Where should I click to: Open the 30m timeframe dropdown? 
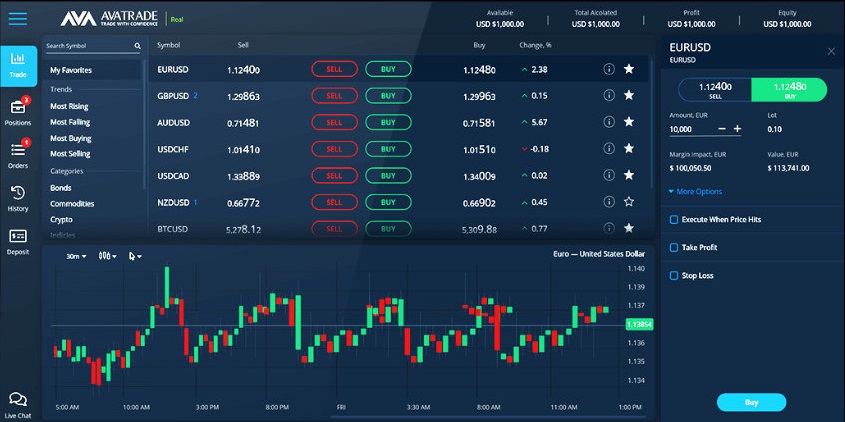point(76,257)
